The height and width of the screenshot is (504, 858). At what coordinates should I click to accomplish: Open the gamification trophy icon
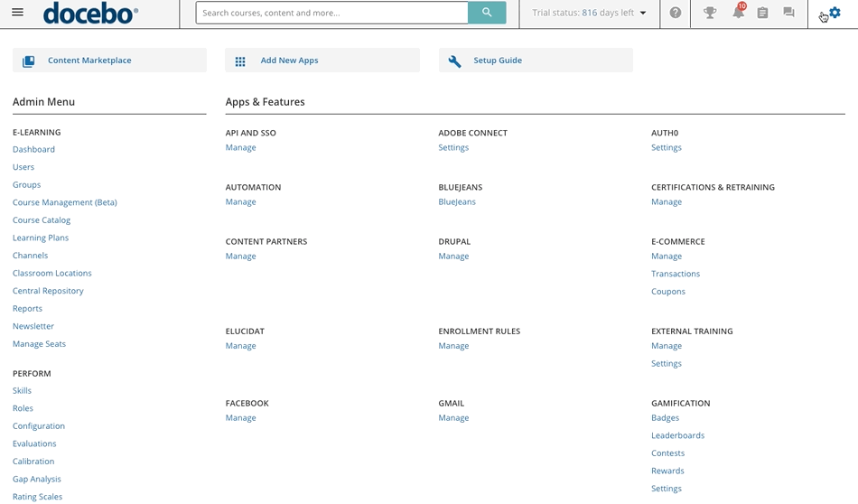pos(710,14)
